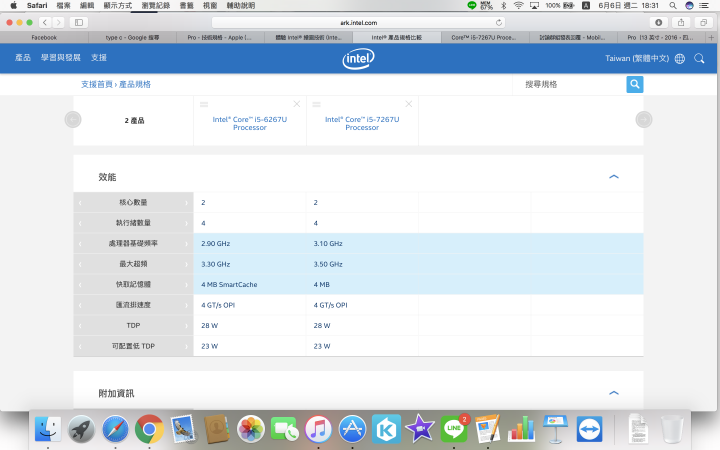This screenshot has height=450, width=720.
Task: Click the globe language icon
Action: pos(680,58)
